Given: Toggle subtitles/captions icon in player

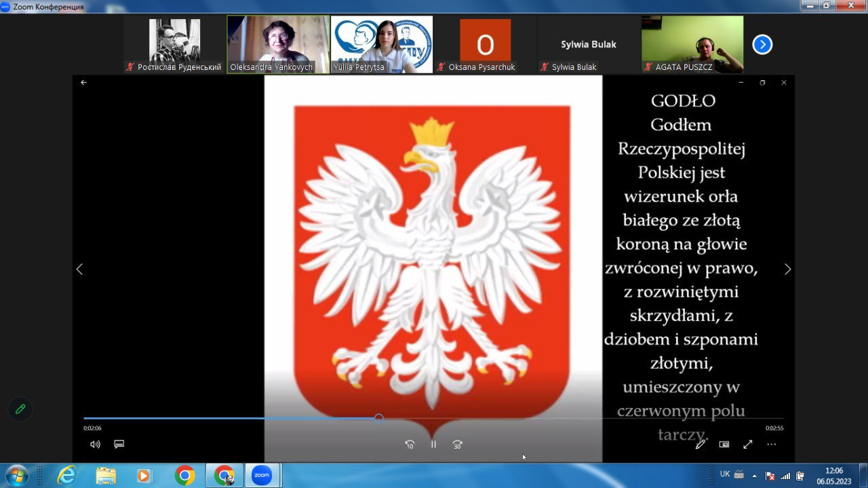Looking at the screenshot, I should coord(119,445).
